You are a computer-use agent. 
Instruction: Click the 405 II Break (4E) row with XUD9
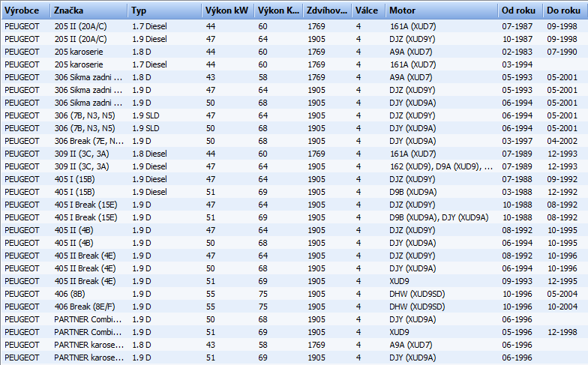coord(294,281)
